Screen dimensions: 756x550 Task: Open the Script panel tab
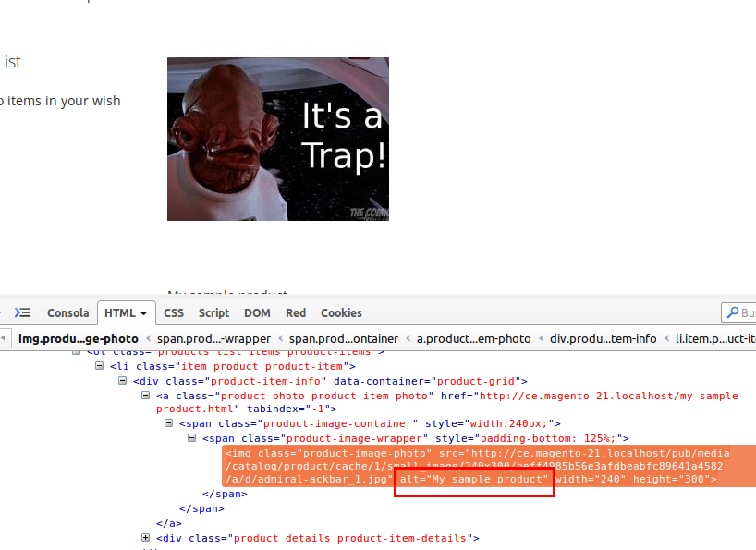pyautogui.click(x=213, y=312)
